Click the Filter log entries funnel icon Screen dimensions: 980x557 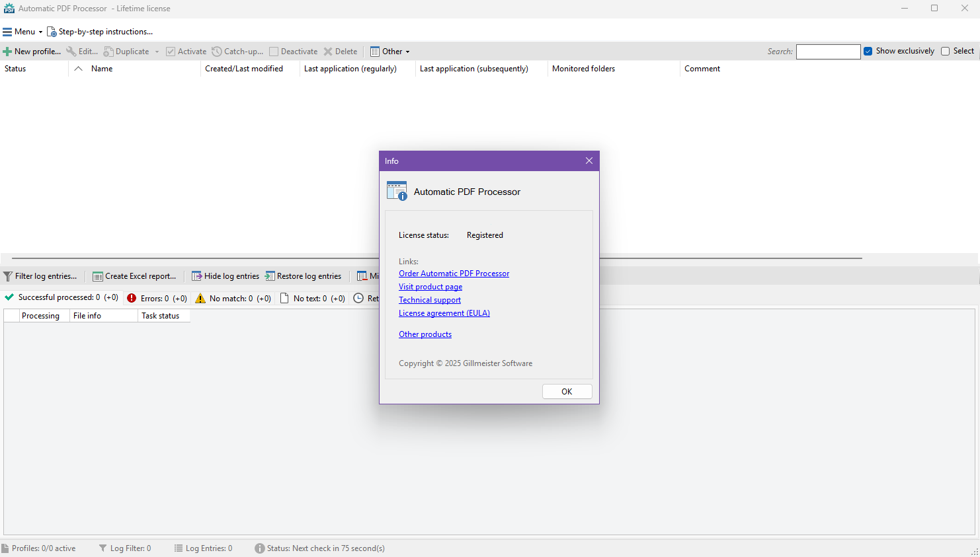click(x=8, y=276)
